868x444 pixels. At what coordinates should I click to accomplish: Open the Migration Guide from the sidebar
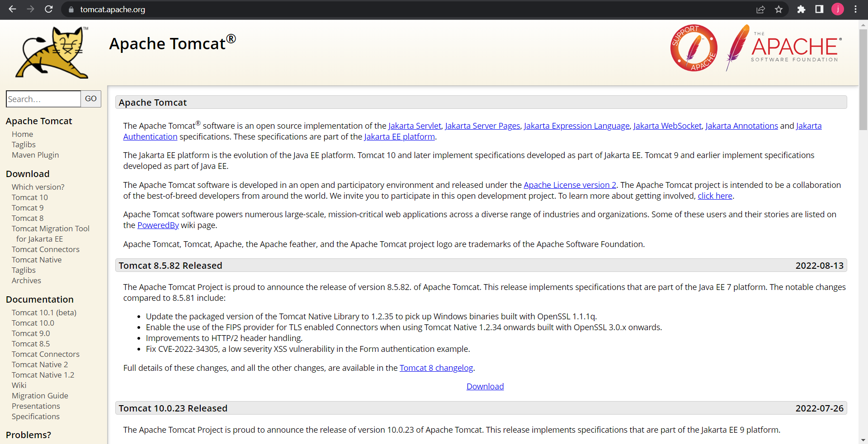pos(40,396)
